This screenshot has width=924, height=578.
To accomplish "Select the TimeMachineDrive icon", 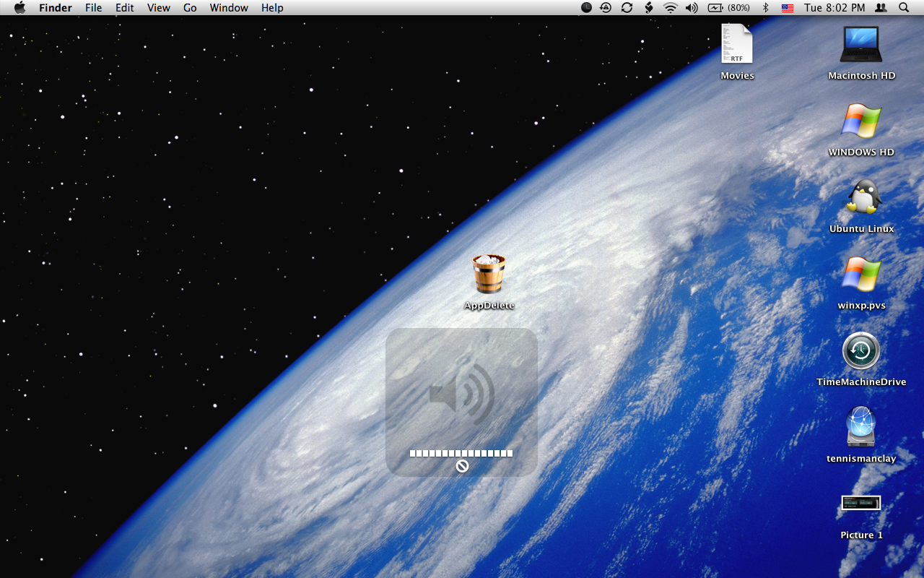I will pos(860,351).
